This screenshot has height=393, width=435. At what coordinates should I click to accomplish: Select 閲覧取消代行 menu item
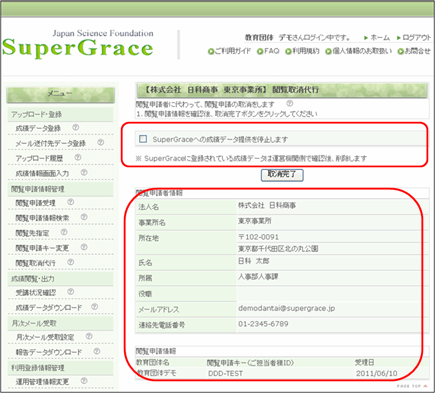coord(36,263)
